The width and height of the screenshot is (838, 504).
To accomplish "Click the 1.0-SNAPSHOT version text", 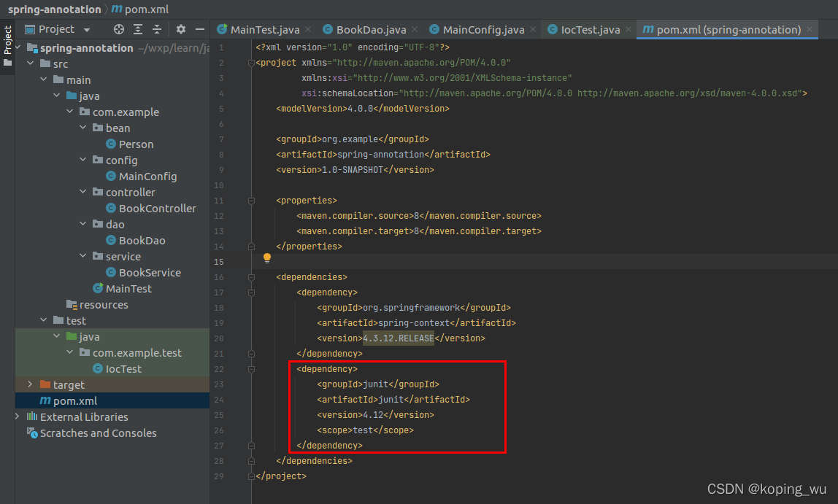I will [x=353, y=169].
